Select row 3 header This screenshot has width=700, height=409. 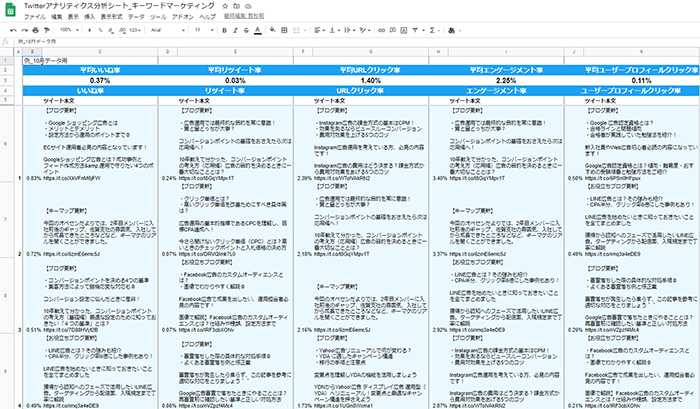(6, 80)
